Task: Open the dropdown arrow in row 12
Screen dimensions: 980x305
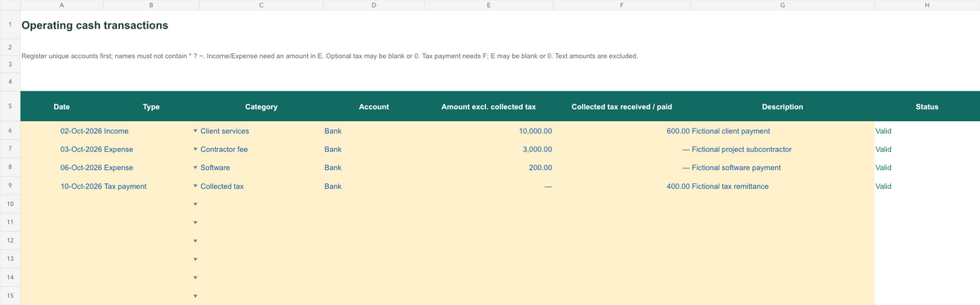Action: point(195,241)
